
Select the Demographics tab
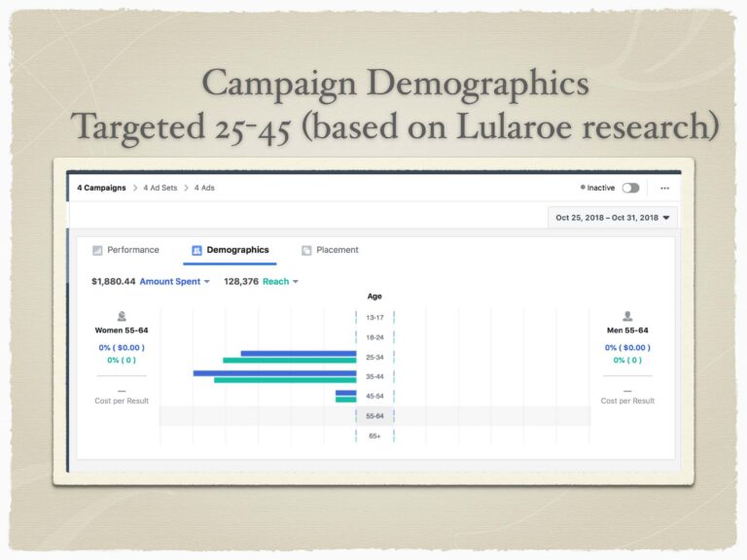[x=231, y=250]
